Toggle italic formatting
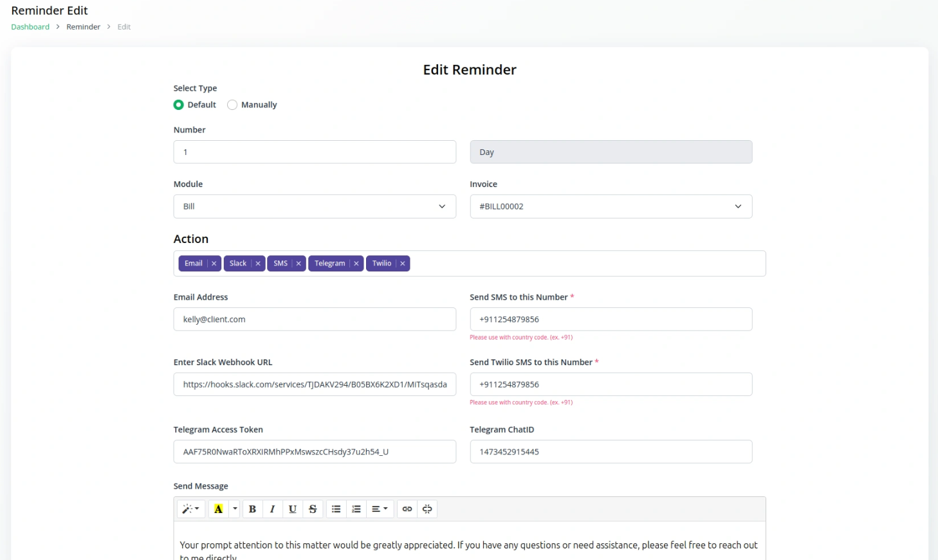The height and width of the screenshot is (560, 938). (x=272, y=509)
